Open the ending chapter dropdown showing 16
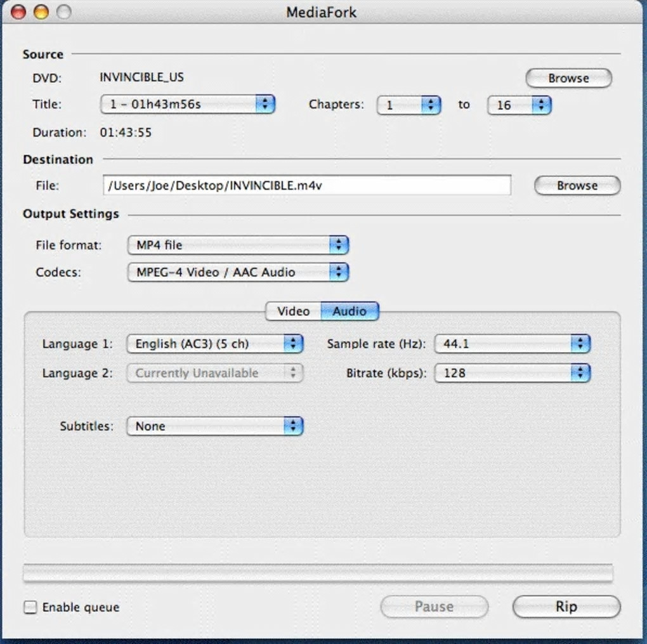Image resolution: width=647 pixels, height=644 pixels. coord(519,105)
